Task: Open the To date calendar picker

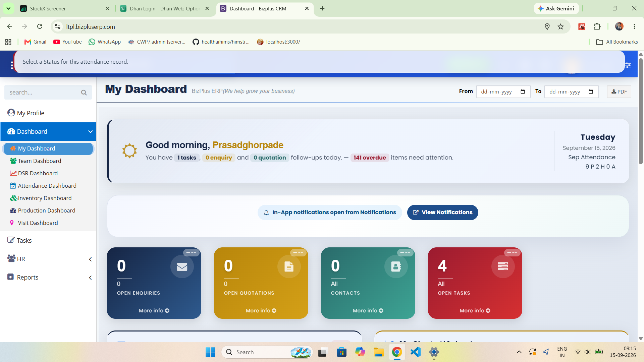Action: pyautogui.click(x=591, y=92)
